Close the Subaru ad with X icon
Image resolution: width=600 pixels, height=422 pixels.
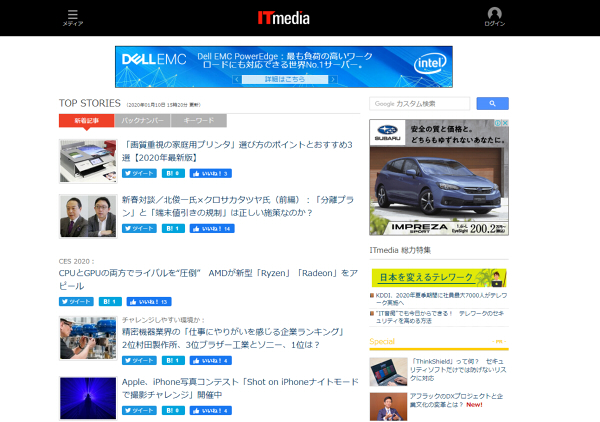[x=505, y=123]
